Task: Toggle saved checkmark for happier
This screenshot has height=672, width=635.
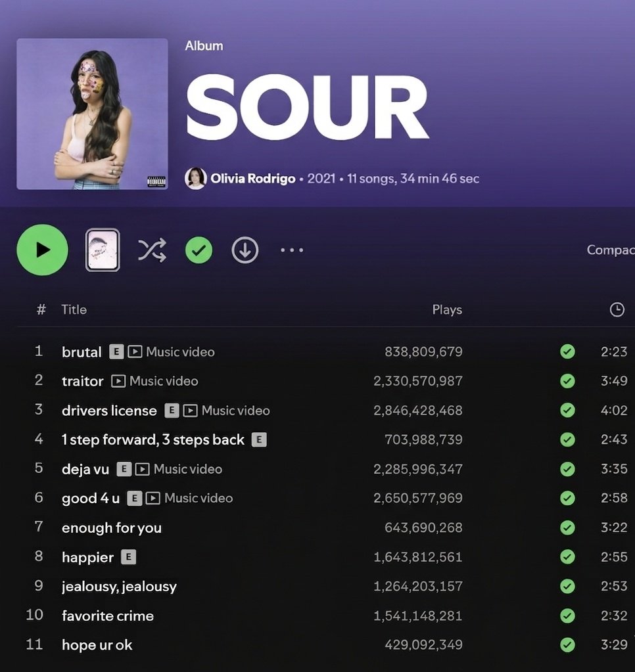Action: pos(567,556)
